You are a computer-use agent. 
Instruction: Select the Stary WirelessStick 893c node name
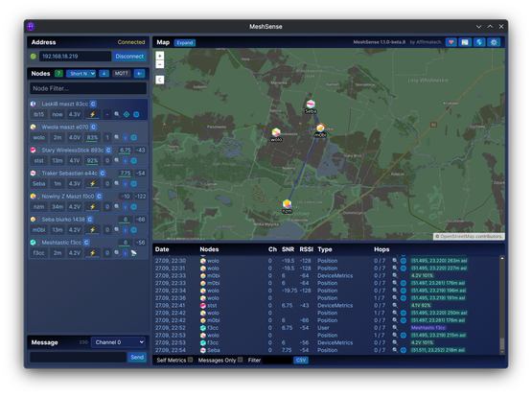(x=73, y=150)
